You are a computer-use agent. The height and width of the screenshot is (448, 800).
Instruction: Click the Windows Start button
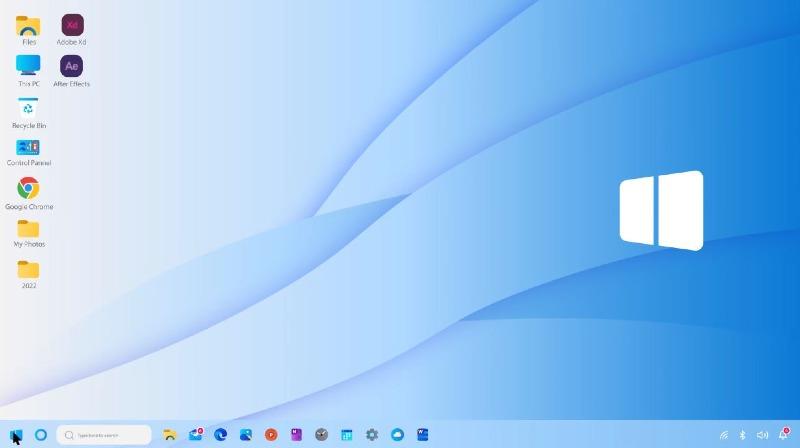pyautogui.click(x=16, y=435)
